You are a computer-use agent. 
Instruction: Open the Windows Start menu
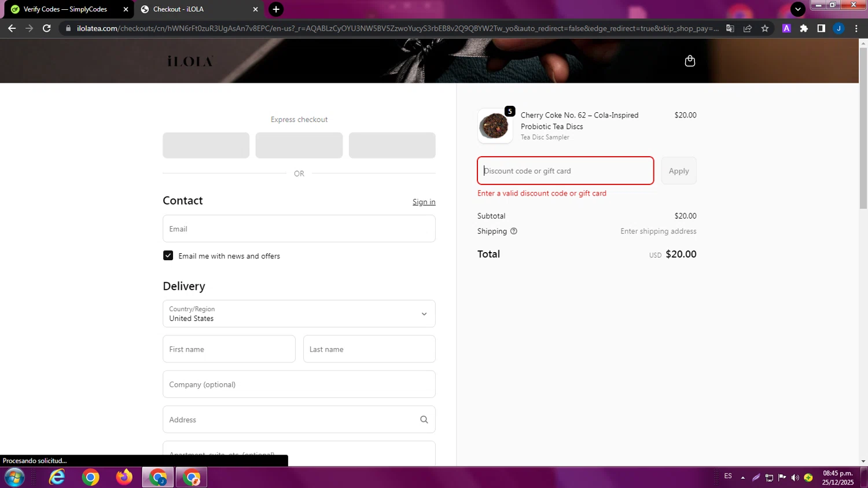14,478
